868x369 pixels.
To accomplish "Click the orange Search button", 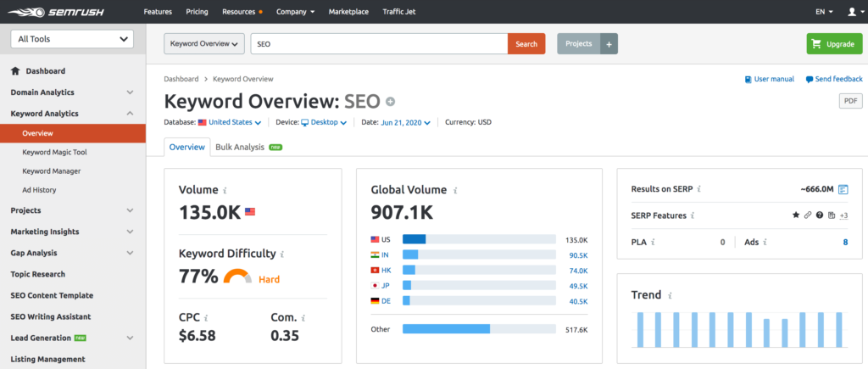I will pos(526,44).
